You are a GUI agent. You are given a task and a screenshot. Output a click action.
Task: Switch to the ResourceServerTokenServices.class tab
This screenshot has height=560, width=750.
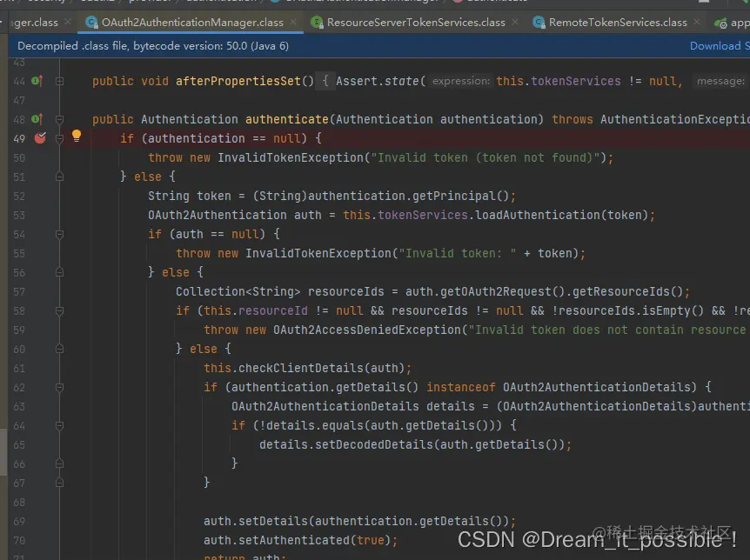click(x=416, y=23)
